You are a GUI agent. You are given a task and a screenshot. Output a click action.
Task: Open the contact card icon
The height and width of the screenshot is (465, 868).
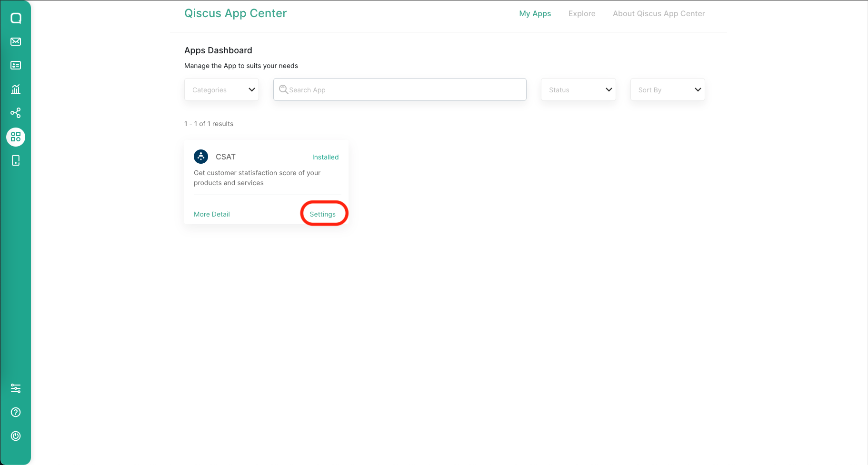pyautogui.click(x=16, y=66)
